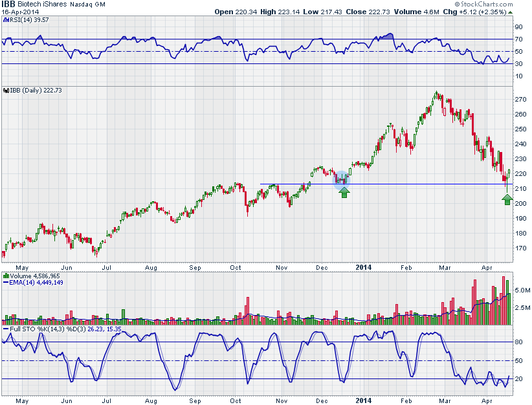Click the Mar label on price chart date axis

(445, 268)
